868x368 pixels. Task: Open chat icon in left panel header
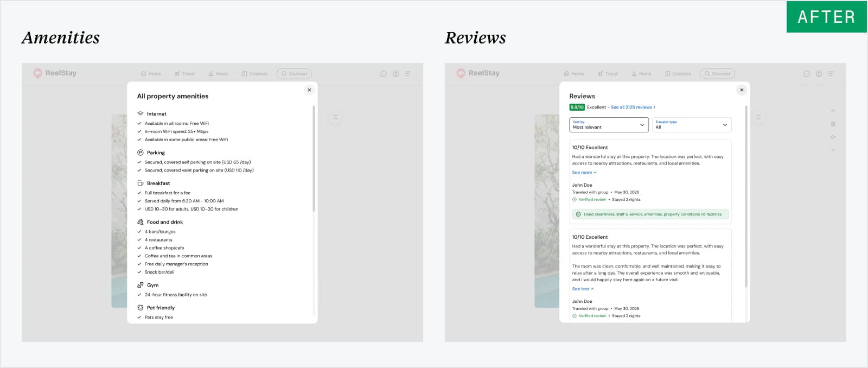pyautogui.click(x=384, y=74)
